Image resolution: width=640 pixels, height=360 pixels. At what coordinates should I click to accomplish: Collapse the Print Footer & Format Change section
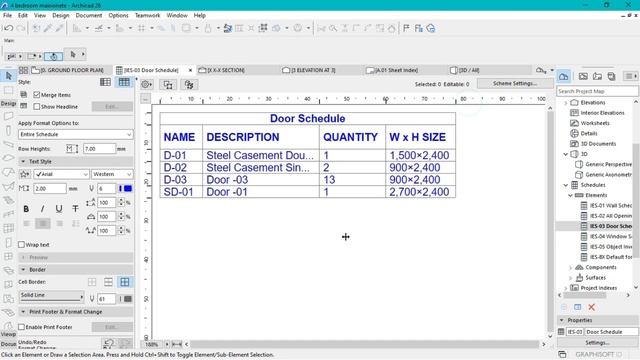tap(23, 312)
